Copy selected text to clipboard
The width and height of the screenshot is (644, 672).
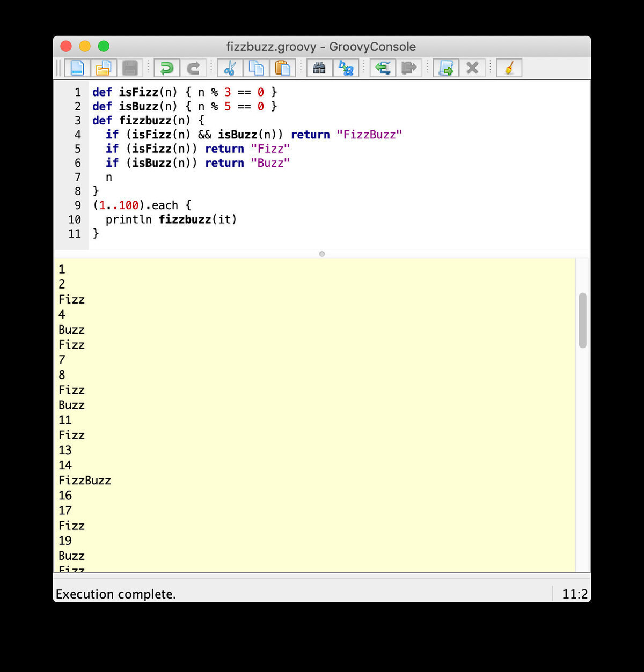tap(257, 68)
